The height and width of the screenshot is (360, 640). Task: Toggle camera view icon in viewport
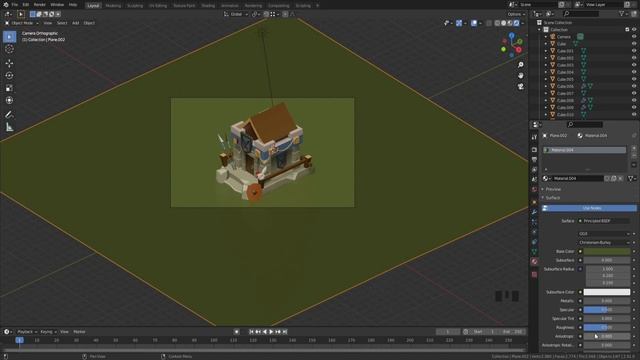[520, 87]
